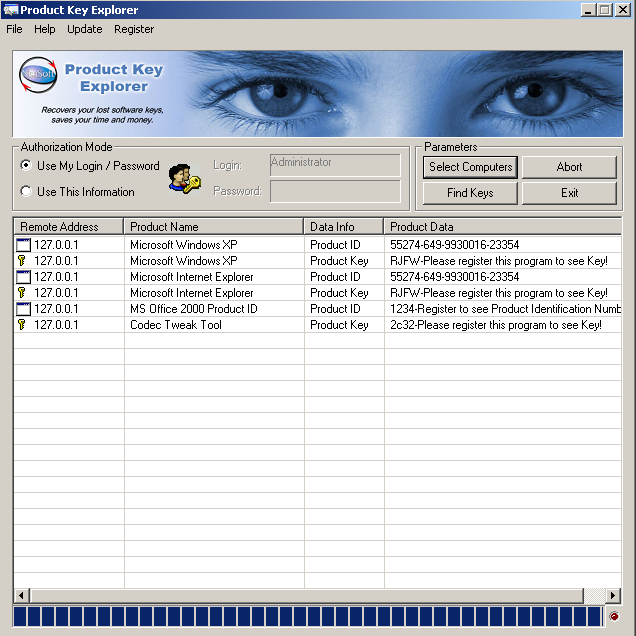Click the window icon on the Internet Explorer Product ID row
Viewport: 636px width, 636px height.
pyautogui.click(x=23, y=277)
